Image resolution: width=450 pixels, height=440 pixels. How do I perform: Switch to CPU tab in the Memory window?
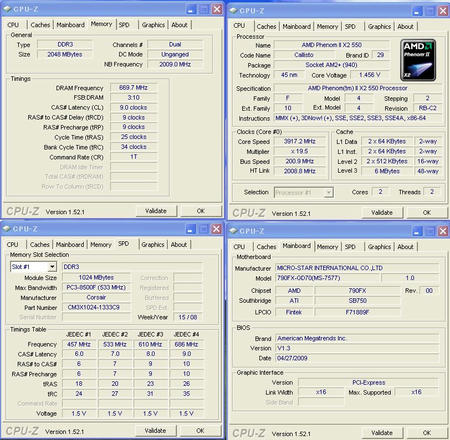[13, 25]
